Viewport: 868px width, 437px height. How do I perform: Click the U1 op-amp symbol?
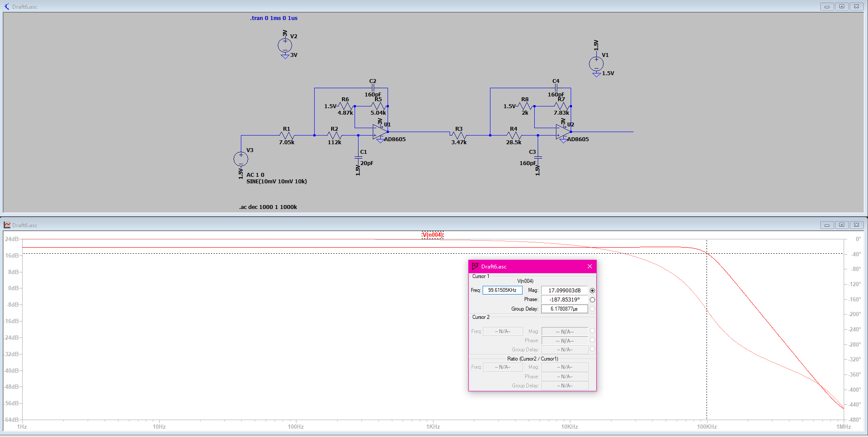click(x=380, y=132)
